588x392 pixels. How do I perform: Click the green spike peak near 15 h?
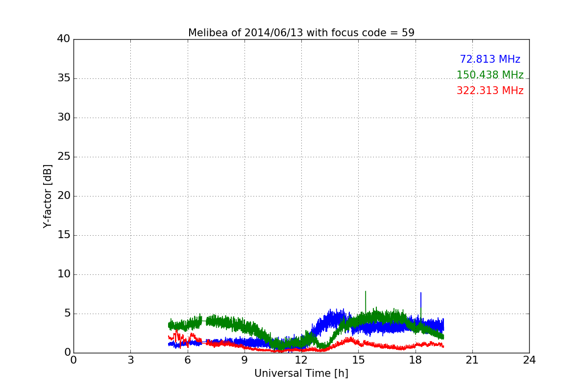[x=366, y=292]
